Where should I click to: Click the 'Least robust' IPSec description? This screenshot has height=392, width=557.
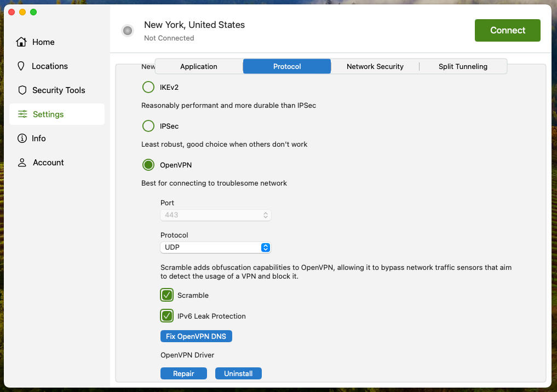[224, 144]
